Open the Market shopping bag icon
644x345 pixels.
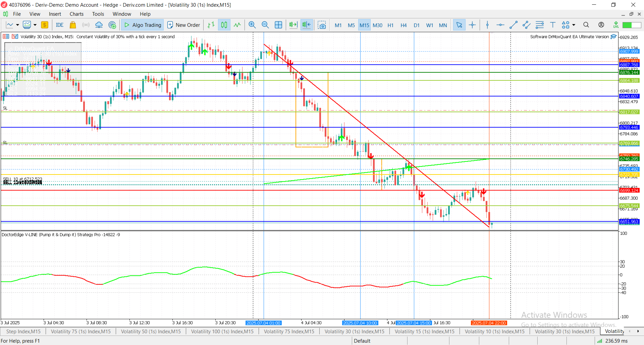click(73, 25)
